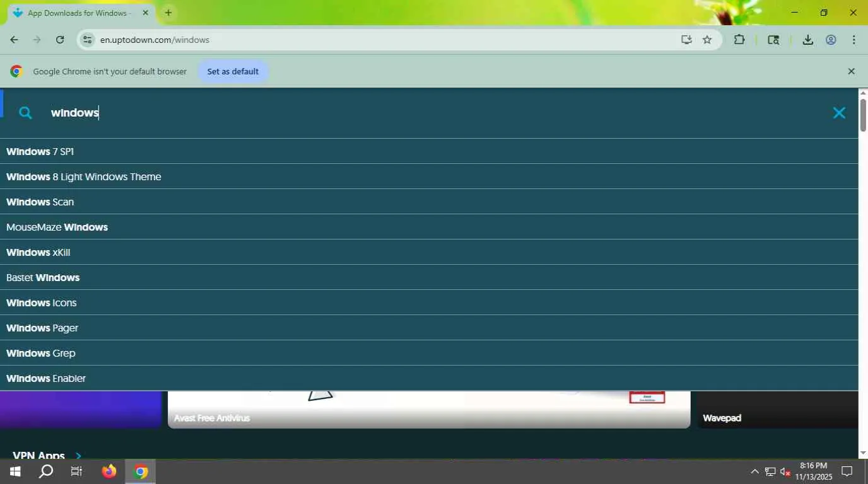Viewport: 868px width, 484px height.
Task: Open the VPN Apps section heading
Action: 47,455
